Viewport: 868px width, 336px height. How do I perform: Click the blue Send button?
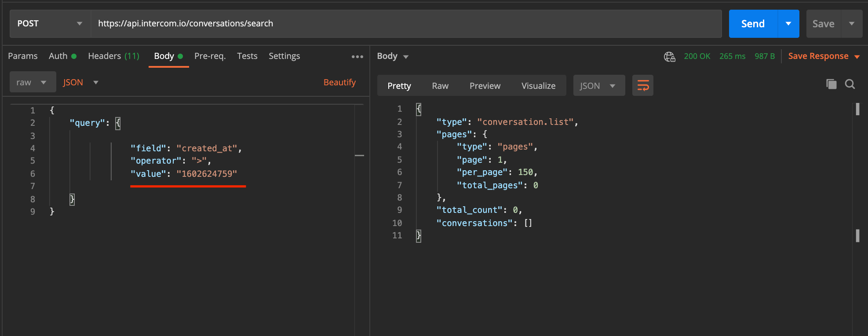coord(753,24)
